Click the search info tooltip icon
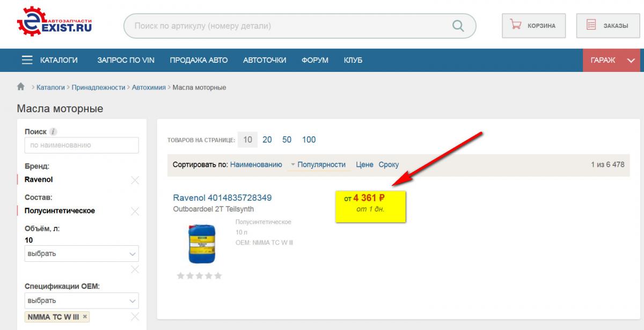The image size is (644, 330). pos(53,131)
